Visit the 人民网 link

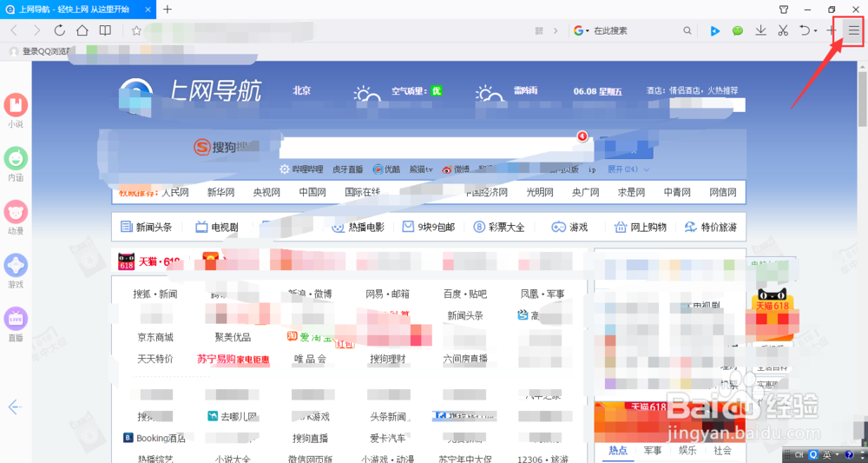(x=175, y=193)
